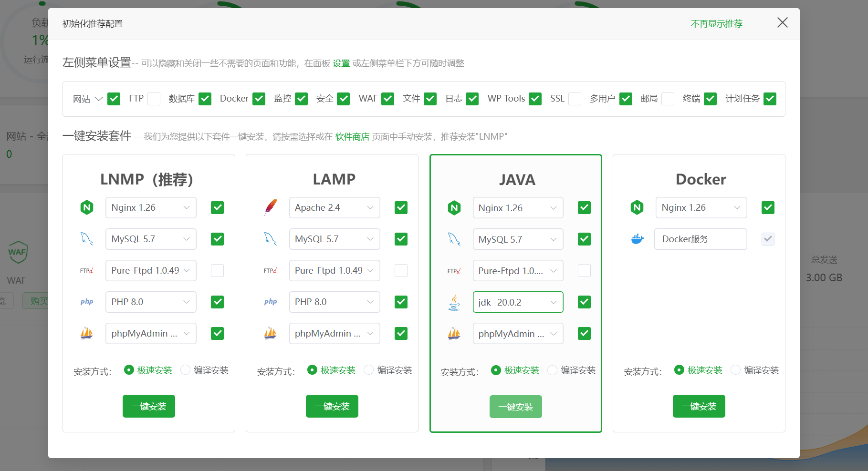Uncheck the 计划任务 menu checkbox

tap(770, 99)
